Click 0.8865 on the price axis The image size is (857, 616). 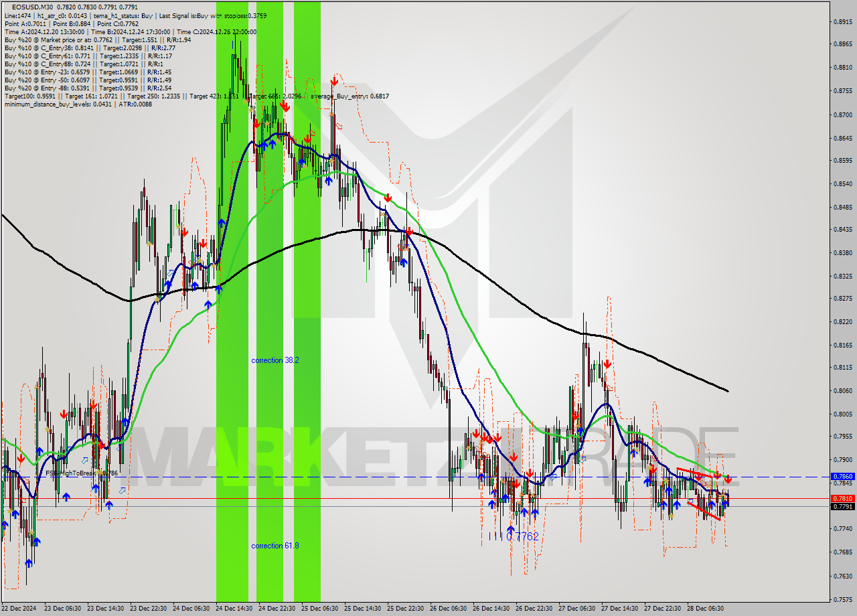(x=843, y=44)
